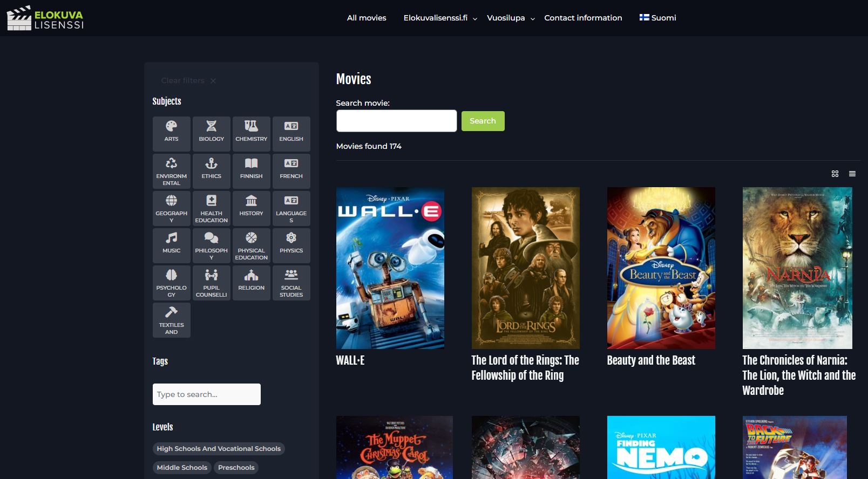Open The Lord of the Rings title link
The height and width of the screenshot is (479, 868).
coord(525,368)
